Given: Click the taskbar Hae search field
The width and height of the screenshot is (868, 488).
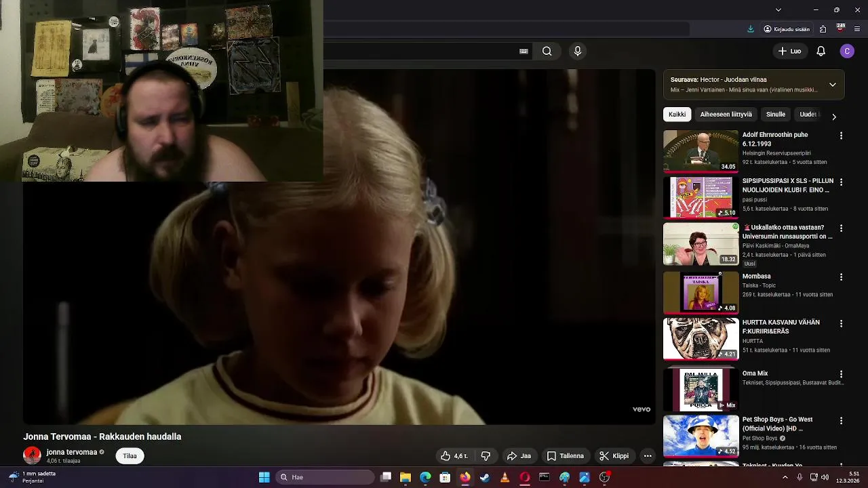Looking at the screenshot, I should [x=325, y=477].
